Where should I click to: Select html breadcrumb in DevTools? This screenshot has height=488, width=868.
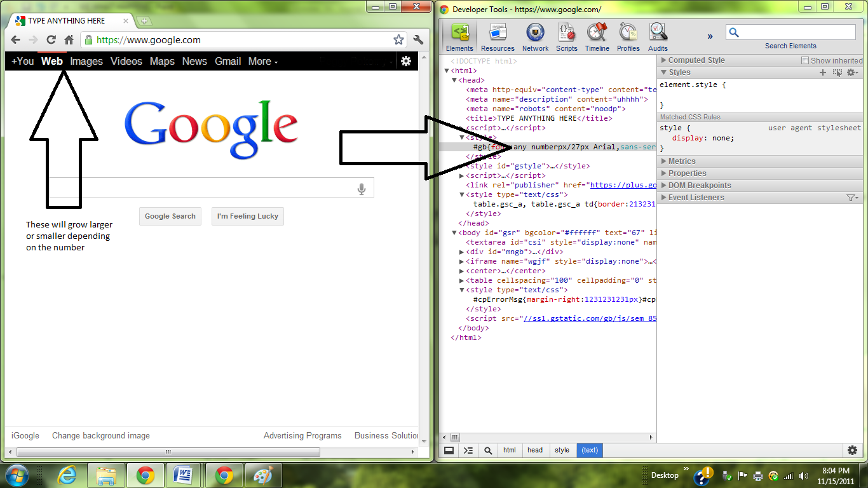coord(510,451)
